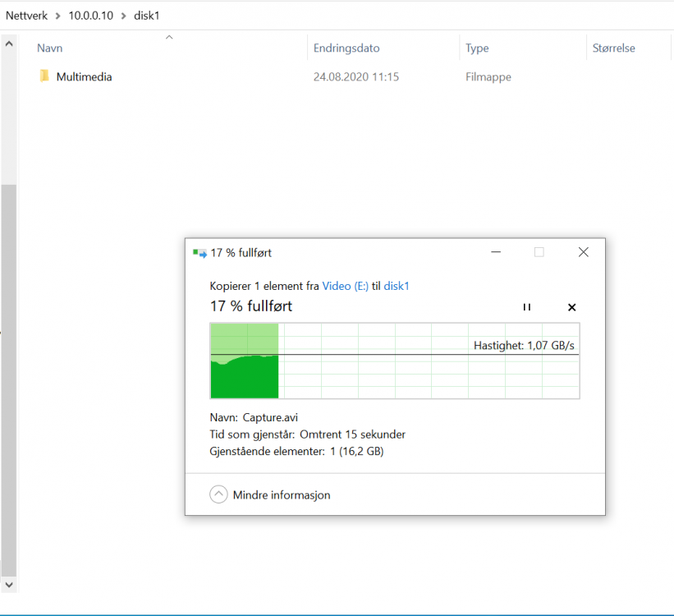Go to 10.0.0.10 in the breadcrumb
The image size is (674, 616).
pyautogui.click(x=90, y=16)
